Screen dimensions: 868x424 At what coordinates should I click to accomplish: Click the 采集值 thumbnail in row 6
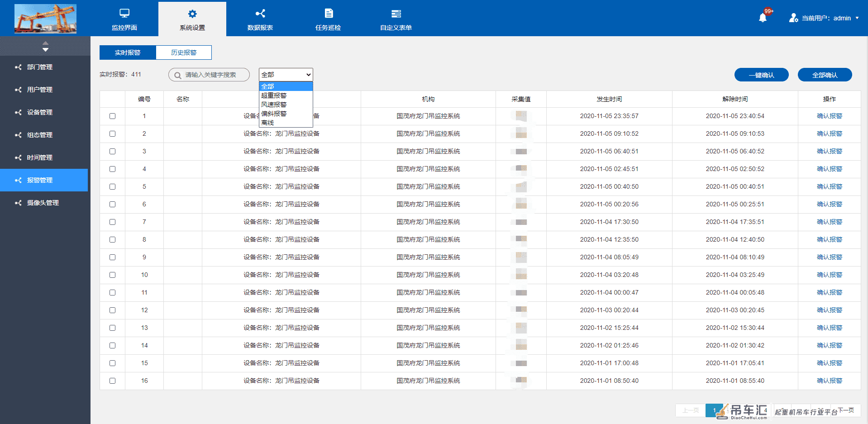pyautogui.click(x=521, y=204)
